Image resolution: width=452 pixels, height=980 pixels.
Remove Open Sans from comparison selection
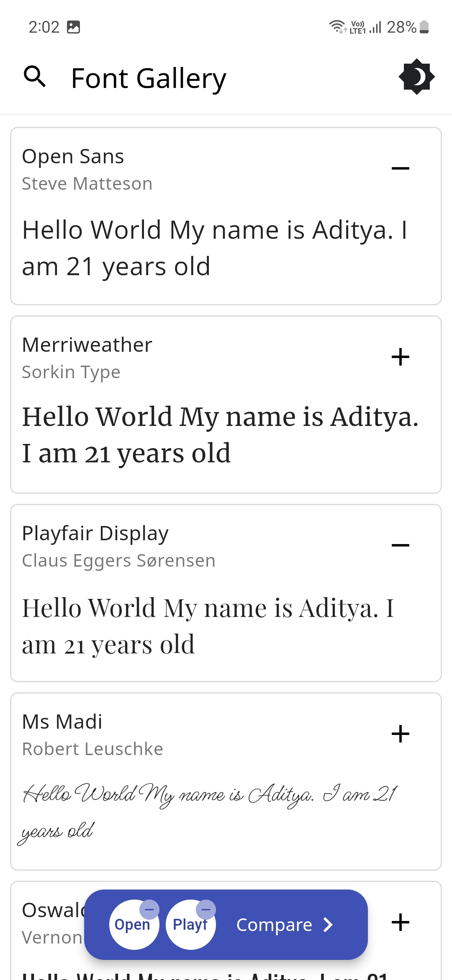[400, 168]
